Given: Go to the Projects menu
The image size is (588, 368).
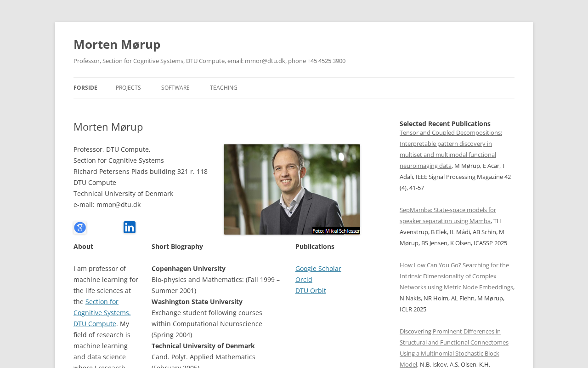Looking at the screenshot, I should [128, 88].
